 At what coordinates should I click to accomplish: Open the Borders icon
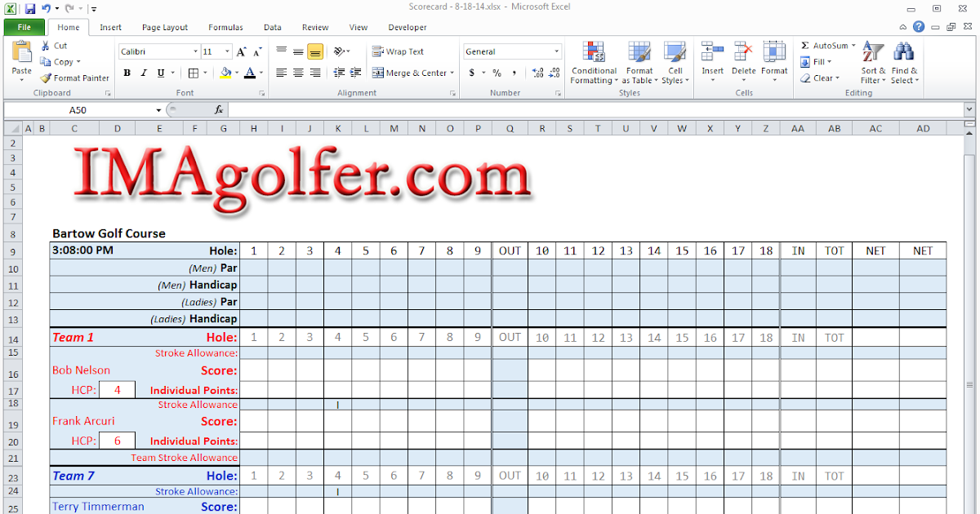point(193,73)
